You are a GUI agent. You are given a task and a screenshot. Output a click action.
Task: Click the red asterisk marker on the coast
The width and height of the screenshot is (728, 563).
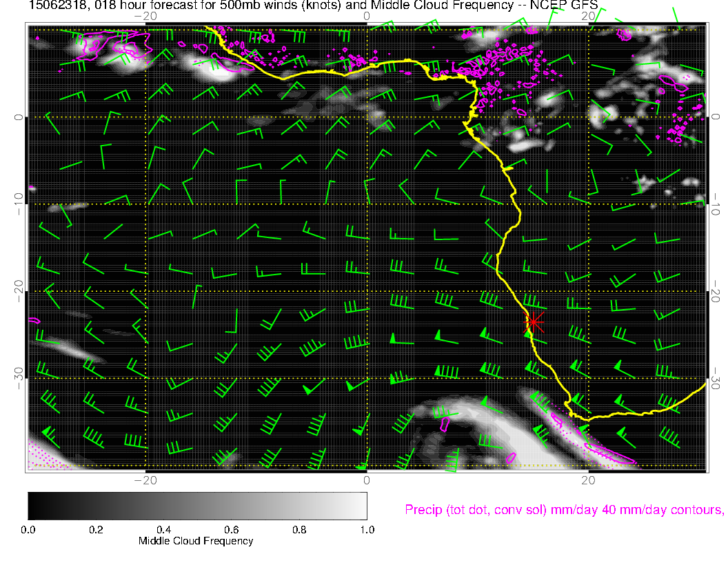tap(534, 322)
